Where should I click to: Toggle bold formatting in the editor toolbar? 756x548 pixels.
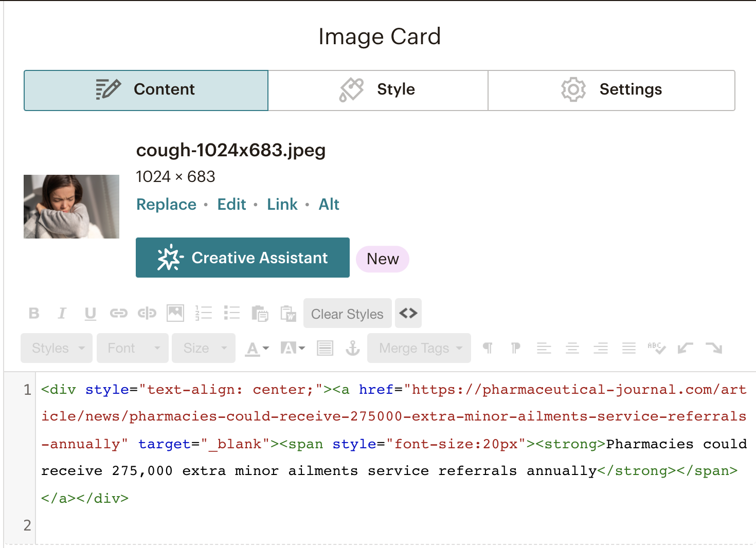pos(34,314)
